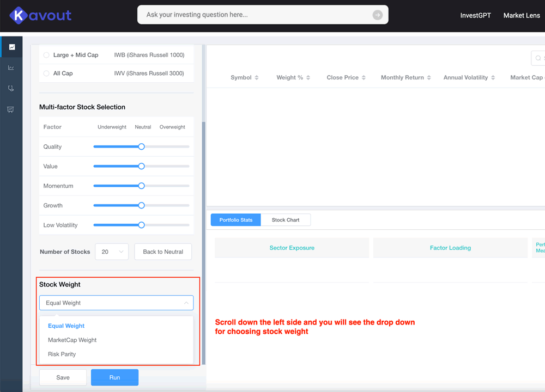
Task: Switch to the Stock Chart tab
Action: 286,220
